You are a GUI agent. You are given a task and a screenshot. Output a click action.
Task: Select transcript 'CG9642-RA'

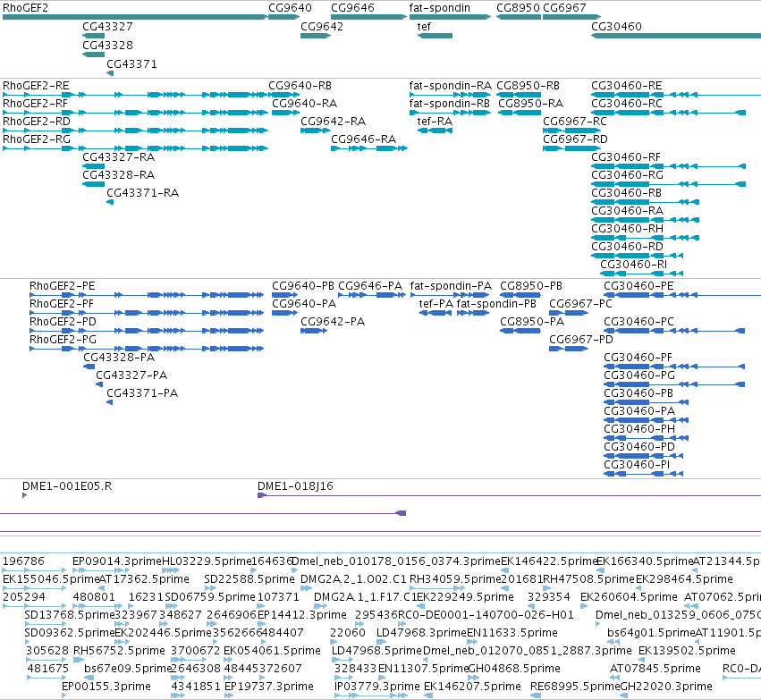coord(333,122)
